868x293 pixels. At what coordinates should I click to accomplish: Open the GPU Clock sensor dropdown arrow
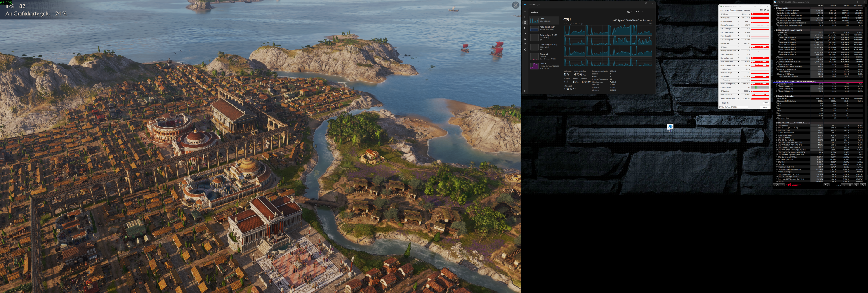click(x=739, y=14)
